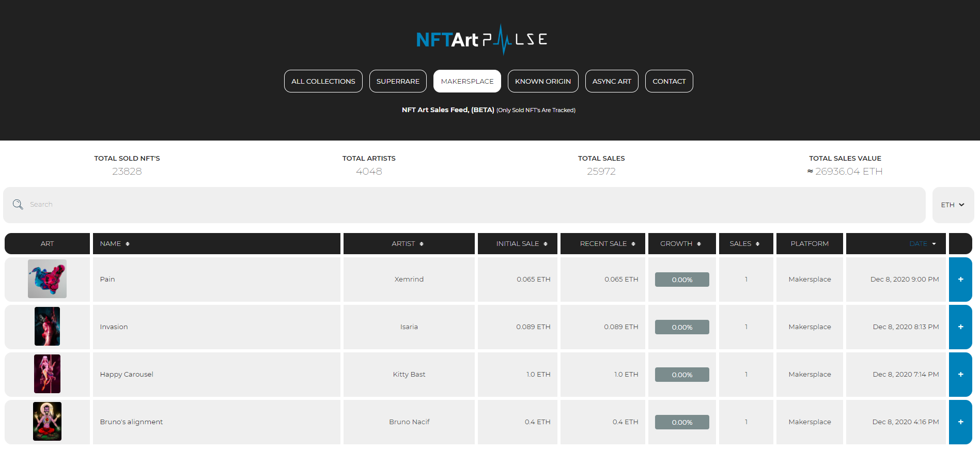The height and width of the screenshot is (449, 980).
Task: Click Makersplace platform in Invasion row
Action: pyautogui.click(x=810, y=327)
